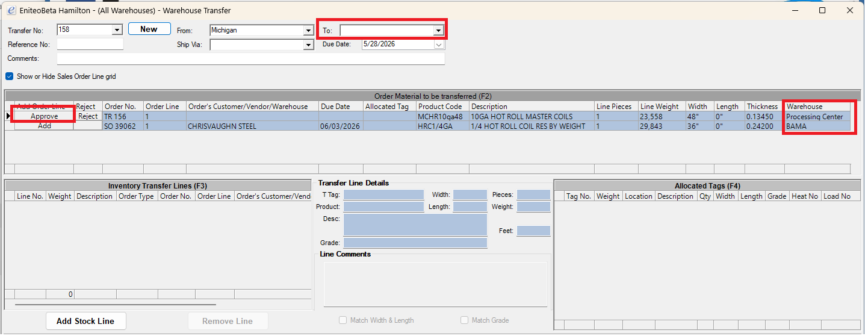This screenshot has height=336, width=868.
Task: Click the HRC1/4GA product code cell
Action: tap(442, 126)
